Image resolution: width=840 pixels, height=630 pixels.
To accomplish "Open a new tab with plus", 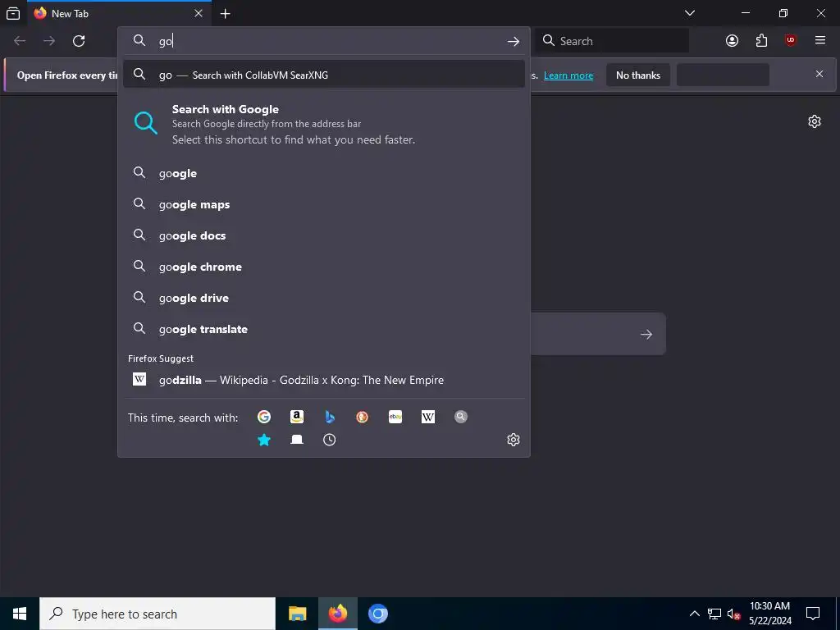I will pyautogui.click(x=226, y=14).
